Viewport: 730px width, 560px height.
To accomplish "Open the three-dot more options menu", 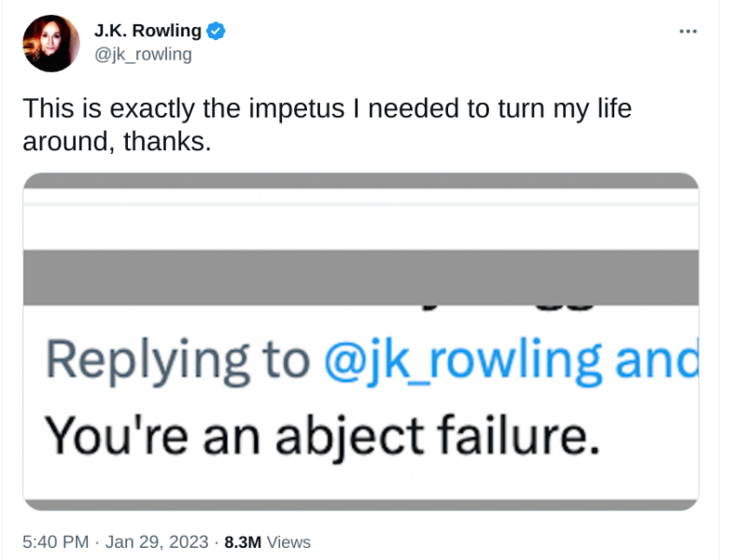I will 688,31.
